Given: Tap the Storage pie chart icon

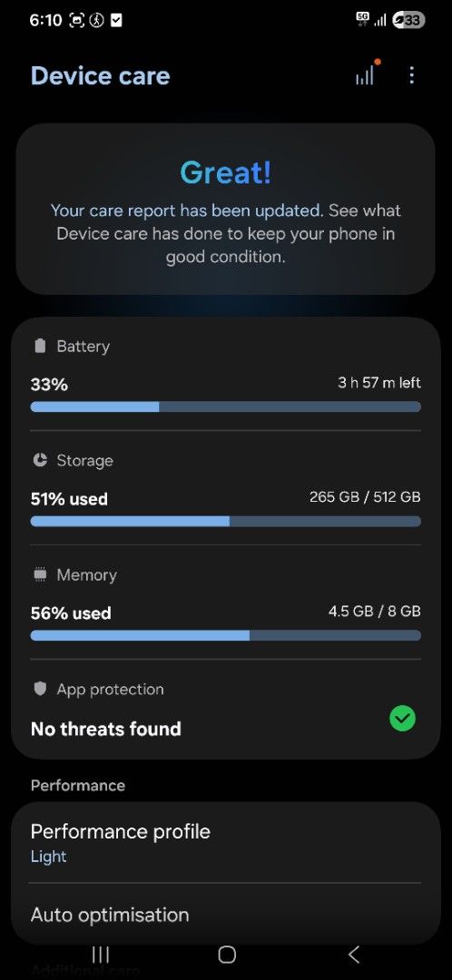Looking at the screenshot, I should 40,461.
